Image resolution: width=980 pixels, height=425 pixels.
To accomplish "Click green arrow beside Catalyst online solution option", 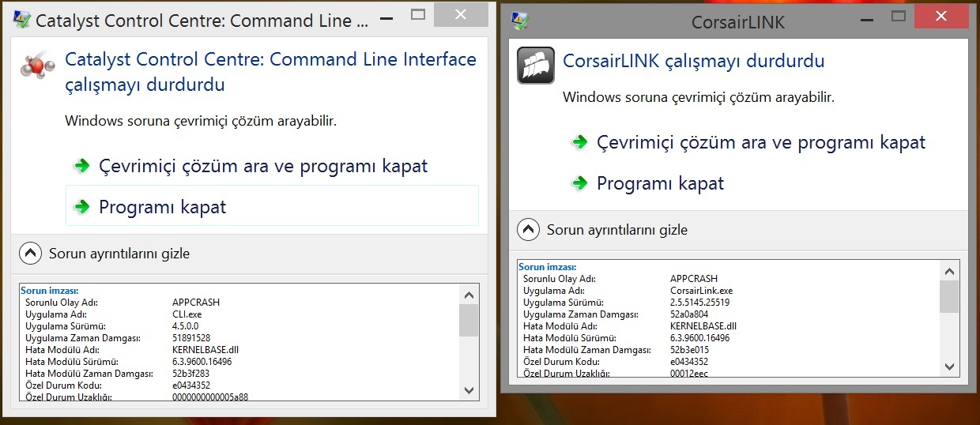I will click(81, 166).
